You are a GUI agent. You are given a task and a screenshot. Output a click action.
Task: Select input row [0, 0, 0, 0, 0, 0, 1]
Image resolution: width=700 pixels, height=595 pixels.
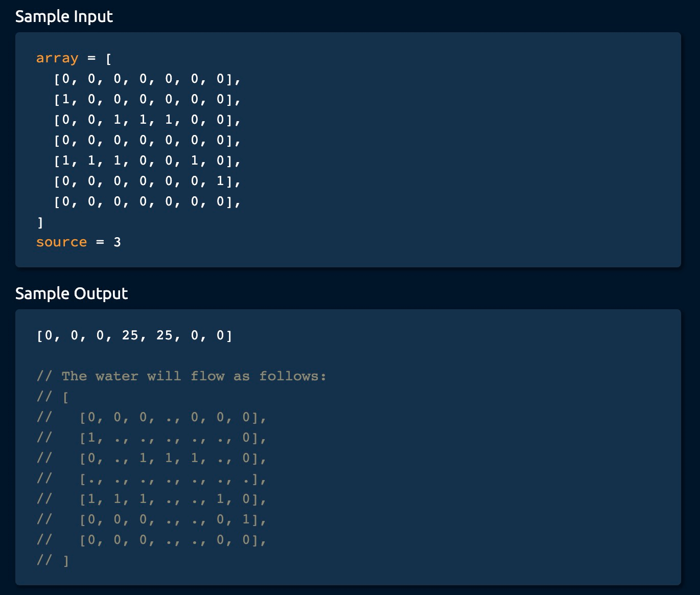click(147, 181)
